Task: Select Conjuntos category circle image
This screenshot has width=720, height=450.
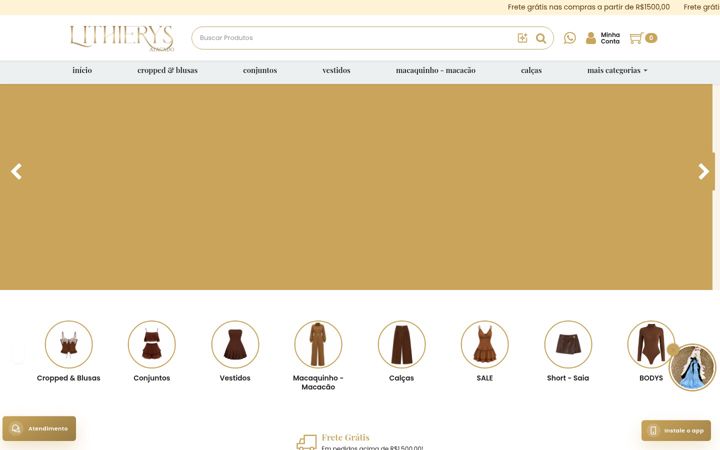Action: click(152, 344)
